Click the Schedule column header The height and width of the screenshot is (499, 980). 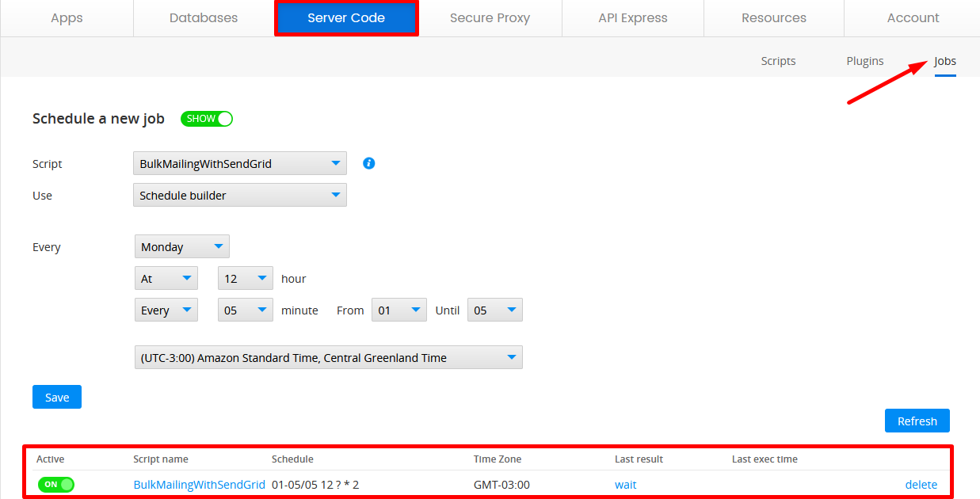292,459
